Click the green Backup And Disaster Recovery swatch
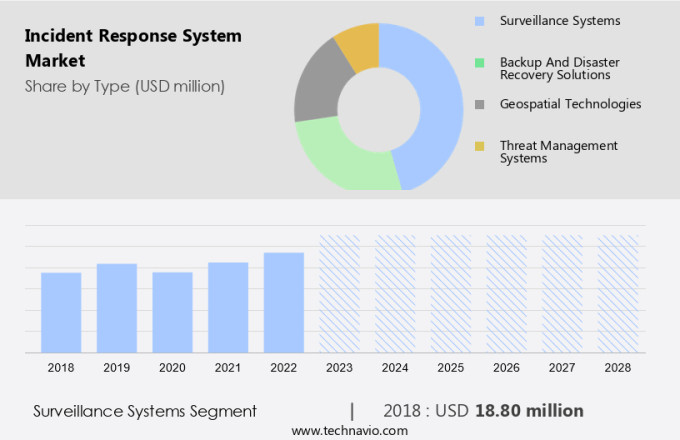Screen dimensions: 680x440 click(x=479, y=62)
